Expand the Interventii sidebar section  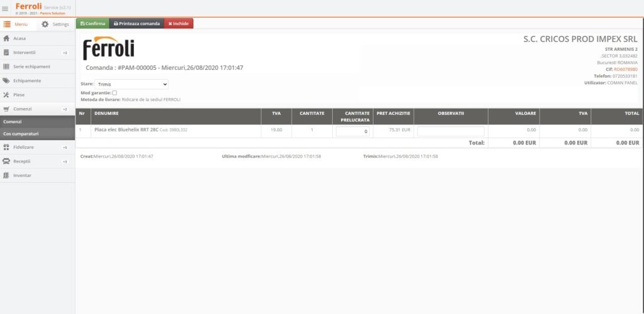tap(37, 53)
